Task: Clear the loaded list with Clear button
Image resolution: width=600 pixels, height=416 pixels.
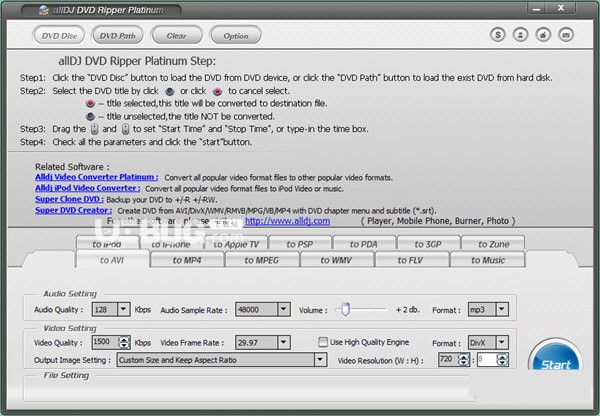Action: coord(176,36)
